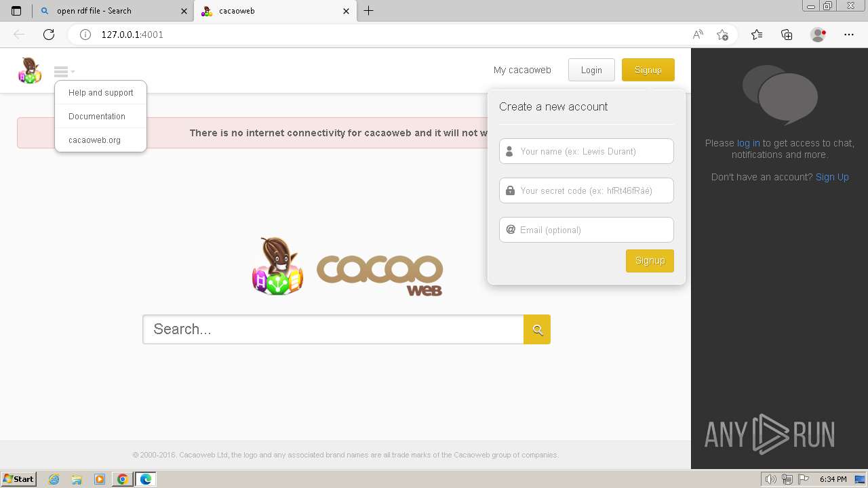Switch to open rdf file Search tab
This screenshot has height=488, width=868.
[113, 11]
